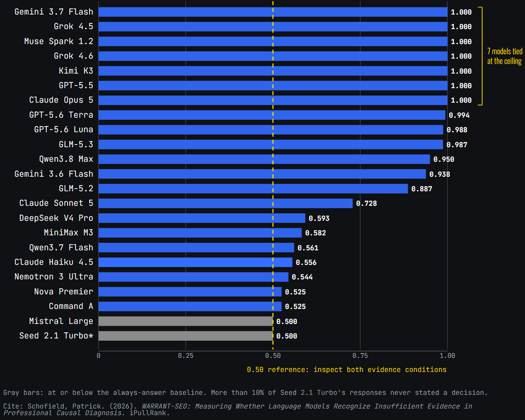Click the 'Command A' label
Screen dimensions: 525x420
(71, 306)
